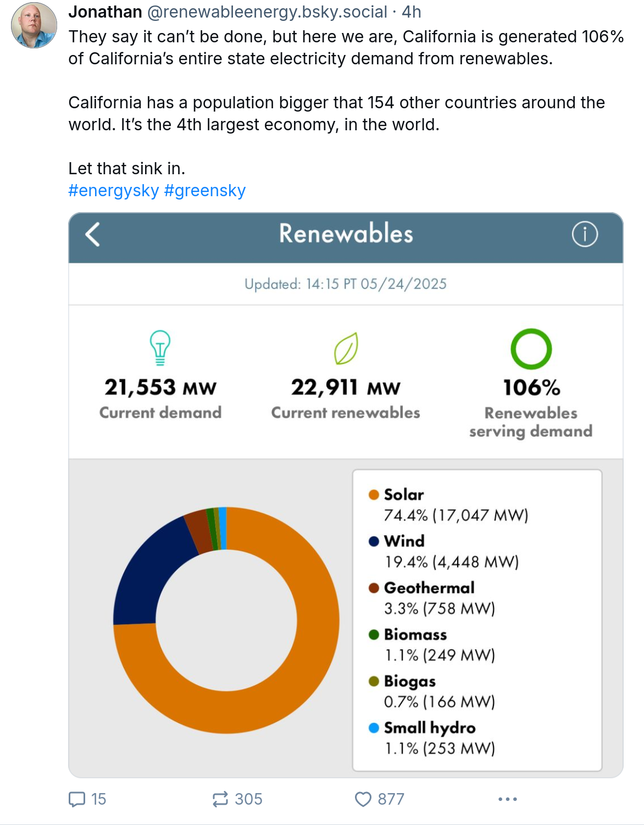Click the light blue Small hydro dot
Viewport: 644px width, 825px height.
click(x=374, y=728)
